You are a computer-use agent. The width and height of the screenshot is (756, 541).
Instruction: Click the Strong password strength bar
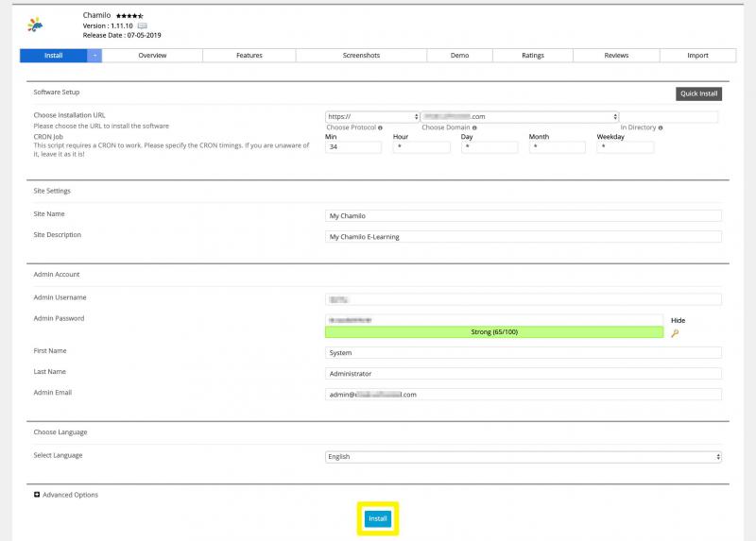[494, 332]
